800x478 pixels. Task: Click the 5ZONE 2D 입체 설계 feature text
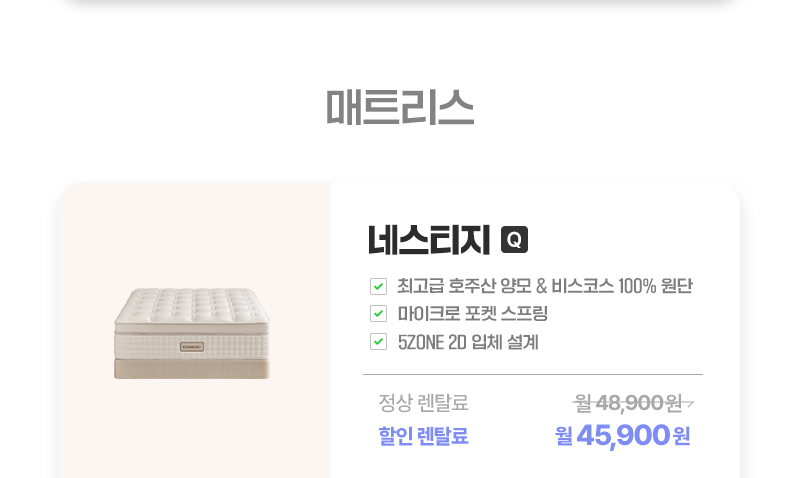click(468, 342)
